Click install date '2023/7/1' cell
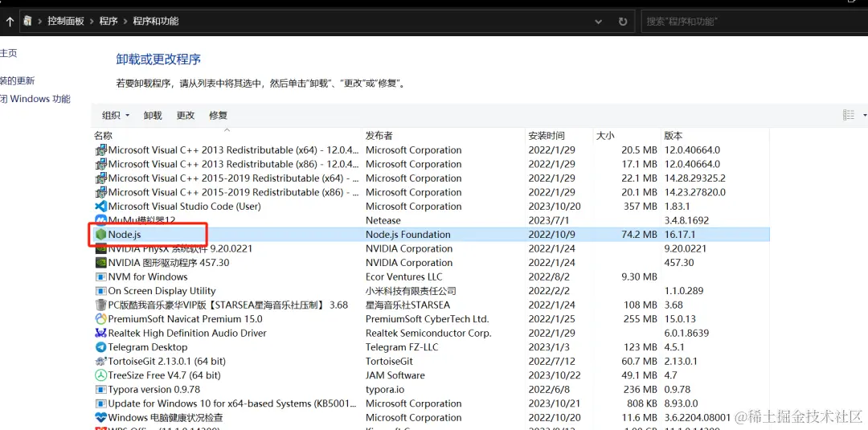868x430 pixels. [547, 220]
